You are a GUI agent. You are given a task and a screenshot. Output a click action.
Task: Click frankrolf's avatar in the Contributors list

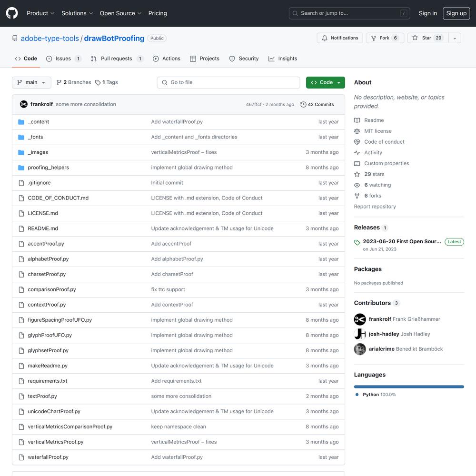[360, 319]
